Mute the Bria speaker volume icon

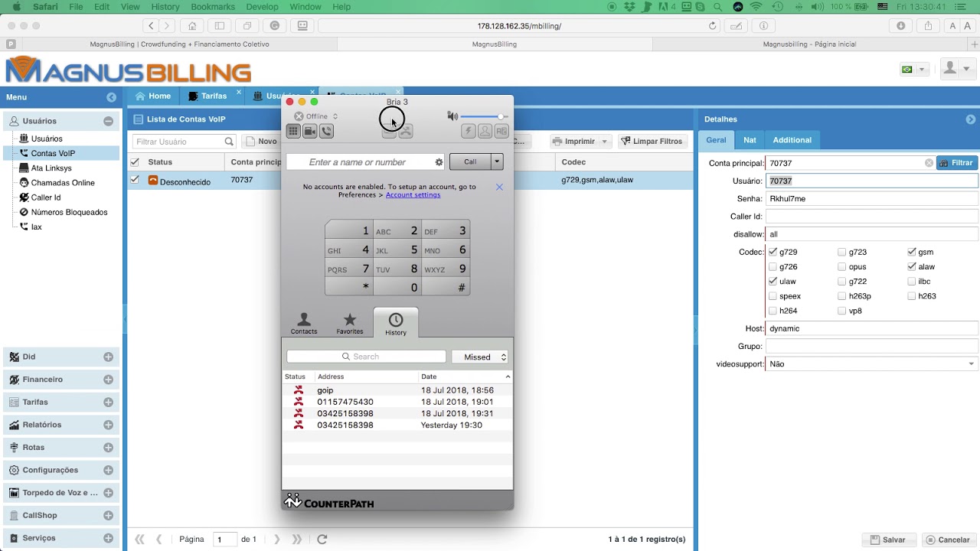tap(452, 116)
